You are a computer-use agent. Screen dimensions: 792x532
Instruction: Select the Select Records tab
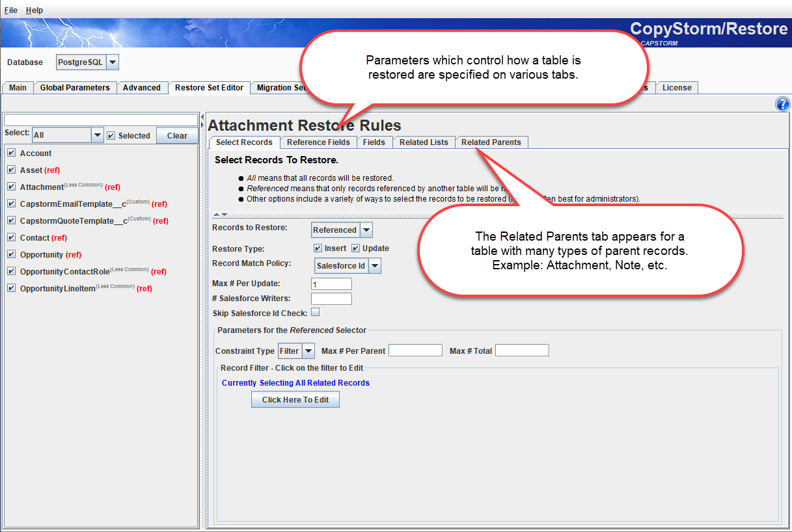(x=244, y=142)
